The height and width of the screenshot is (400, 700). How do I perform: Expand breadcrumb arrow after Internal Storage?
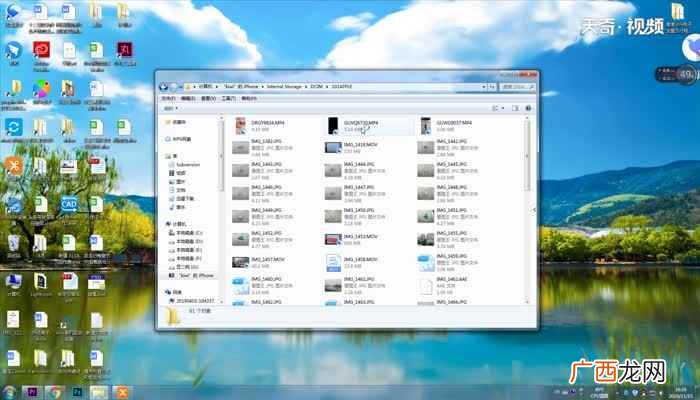click(306, 87)
